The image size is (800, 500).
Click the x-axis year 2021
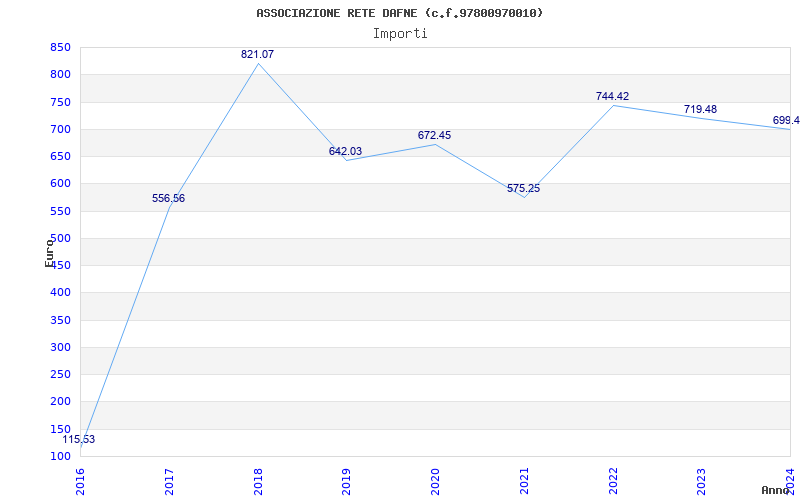[x=524, y=482]
